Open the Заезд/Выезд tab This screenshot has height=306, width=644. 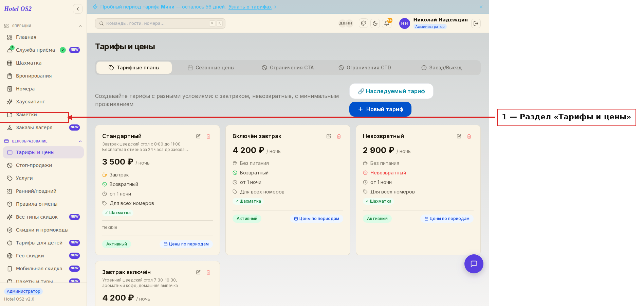coord(441,68)
